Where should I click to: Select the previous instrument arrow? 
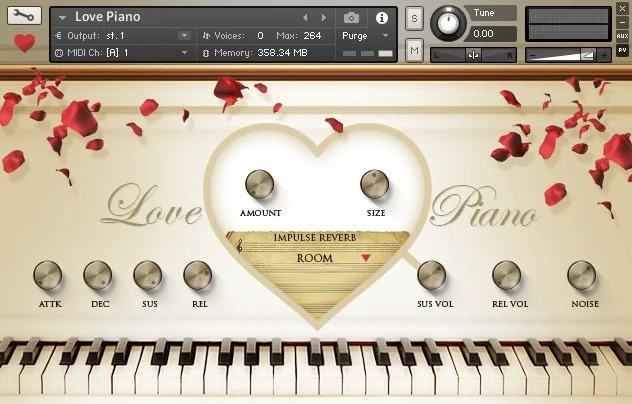(x=305, y=17)
